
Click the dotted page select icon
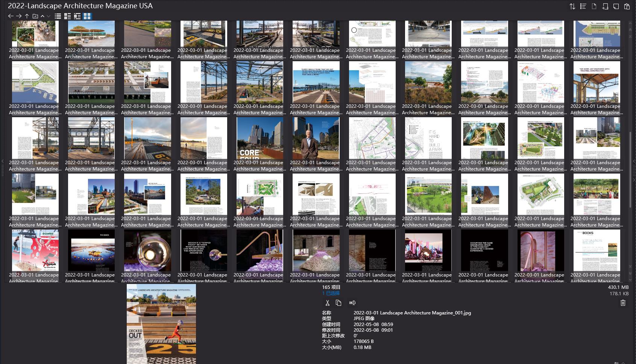click(x=594, y=6)
